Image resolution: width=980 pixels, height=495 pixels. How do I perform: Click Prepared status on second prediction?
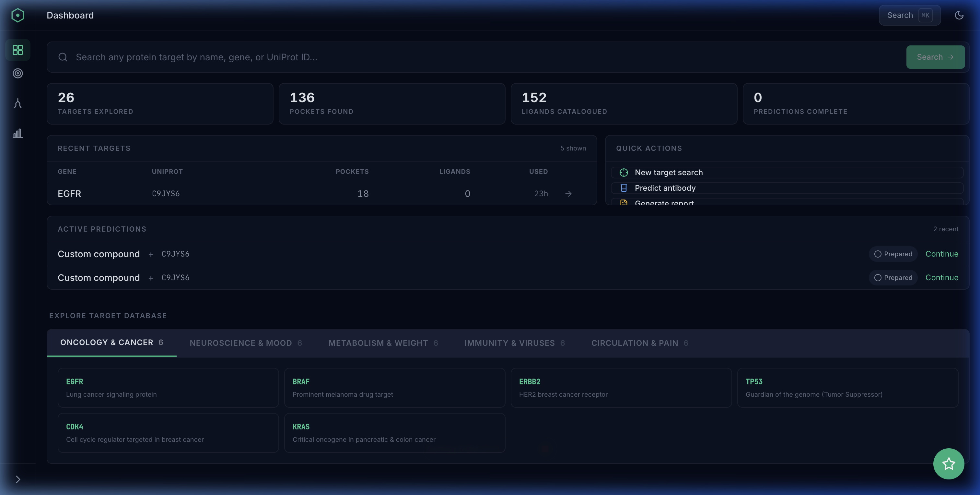893,278
